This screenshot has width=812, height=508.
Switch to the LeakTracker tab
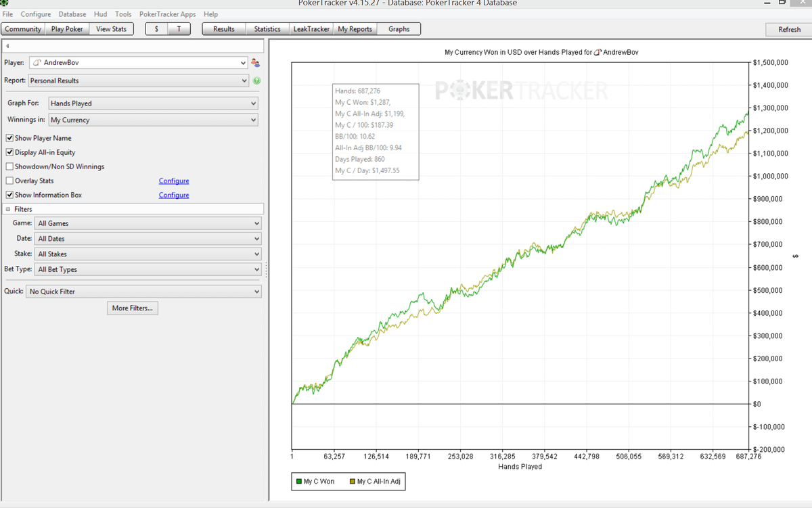(311, 29)
